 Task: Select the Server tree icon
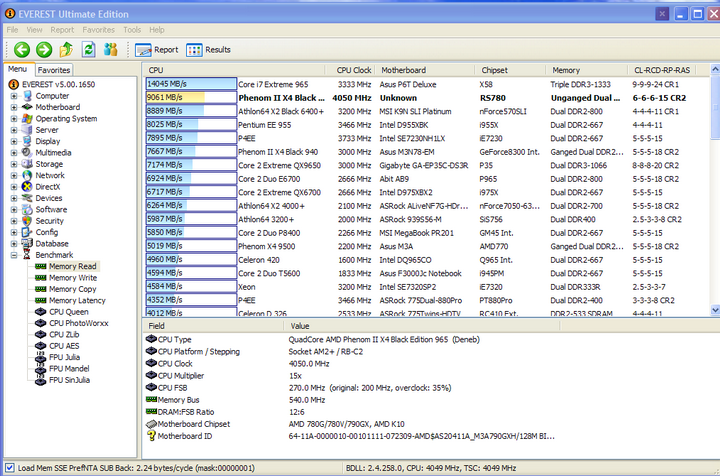pos(28,130)
